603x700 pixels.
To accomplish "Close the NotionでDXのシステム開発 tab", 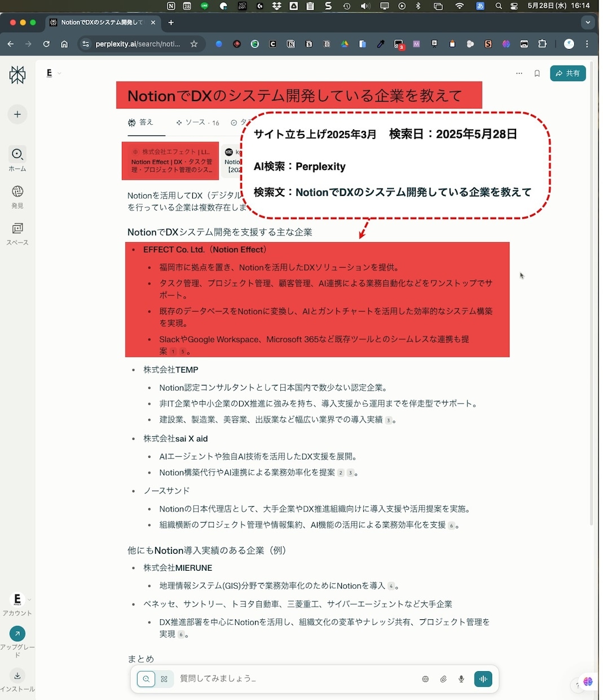I will 153,23.
